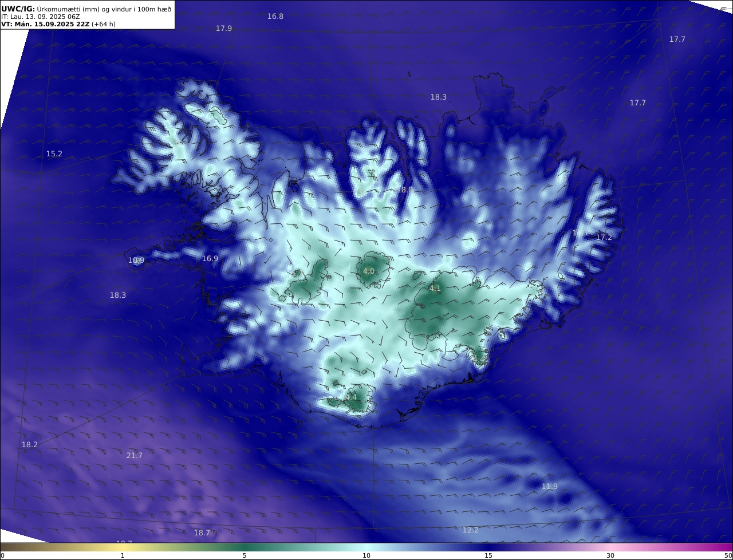Screen dimensions: 733x560
Task: Click the "UWC/IG:" title label
Action: 18,9
